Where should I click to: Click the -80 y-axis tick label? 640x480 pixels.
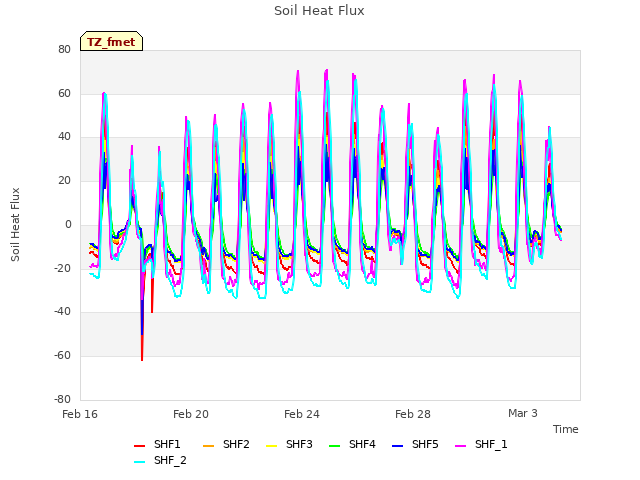pos(62,399)
